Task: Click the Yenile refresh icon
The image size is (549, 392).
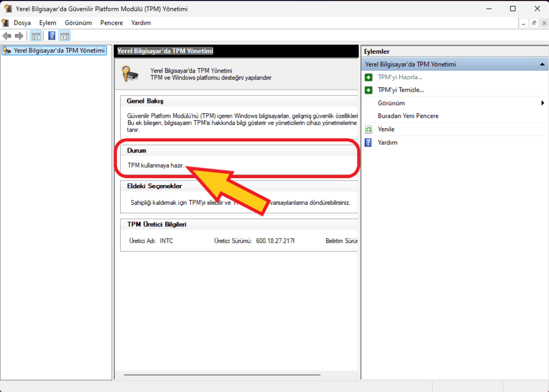Action: (x=368, y=129)
